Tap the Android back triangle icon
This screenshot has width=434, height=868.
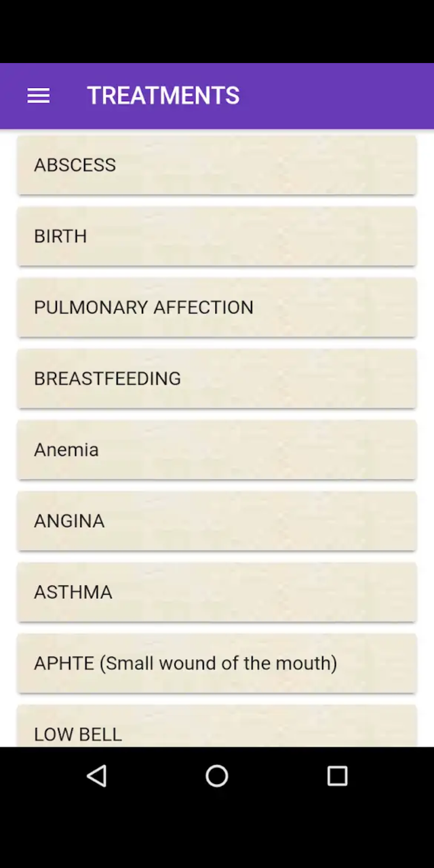[97, 776]
